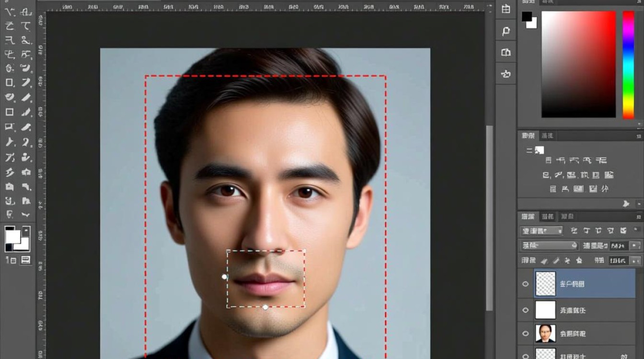644x359 pixels.
Task: Click the vertical scrollbar beside the canvas
Action: [x=489, y=218]
